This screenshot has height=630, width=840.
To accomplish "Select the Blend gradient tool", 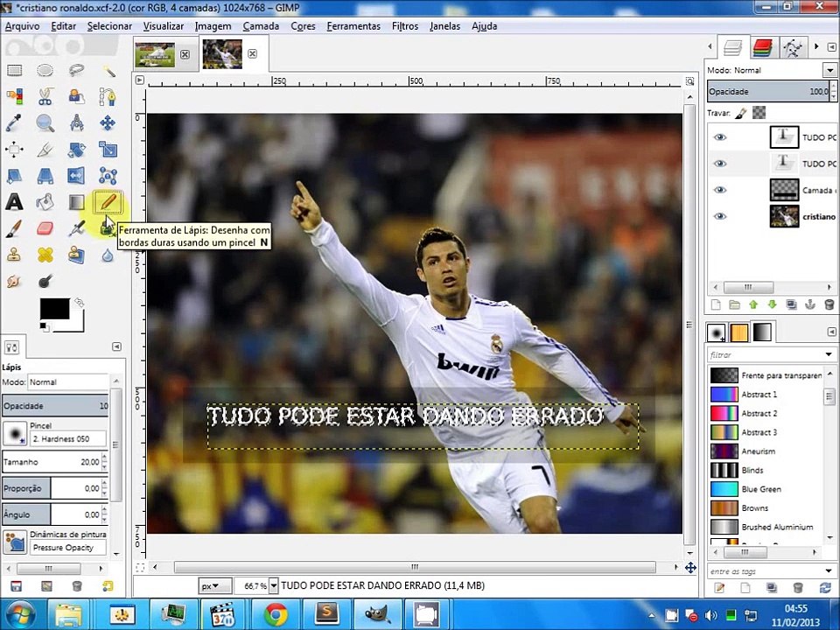I will click(x=77, y=202).
